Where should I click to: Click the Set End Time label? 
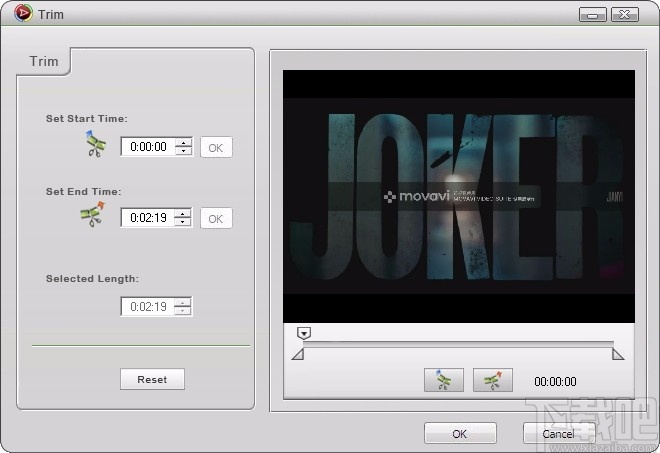[83, 192]
